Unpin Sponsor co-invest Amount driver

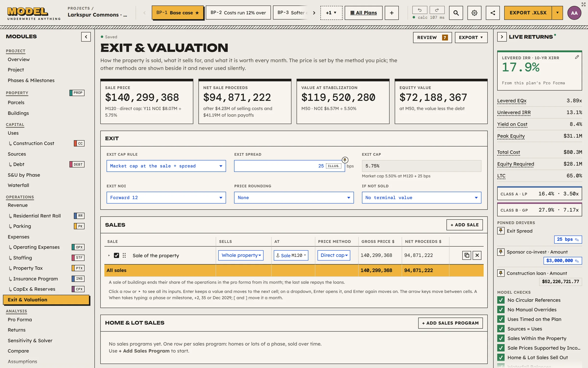point(501,252)
